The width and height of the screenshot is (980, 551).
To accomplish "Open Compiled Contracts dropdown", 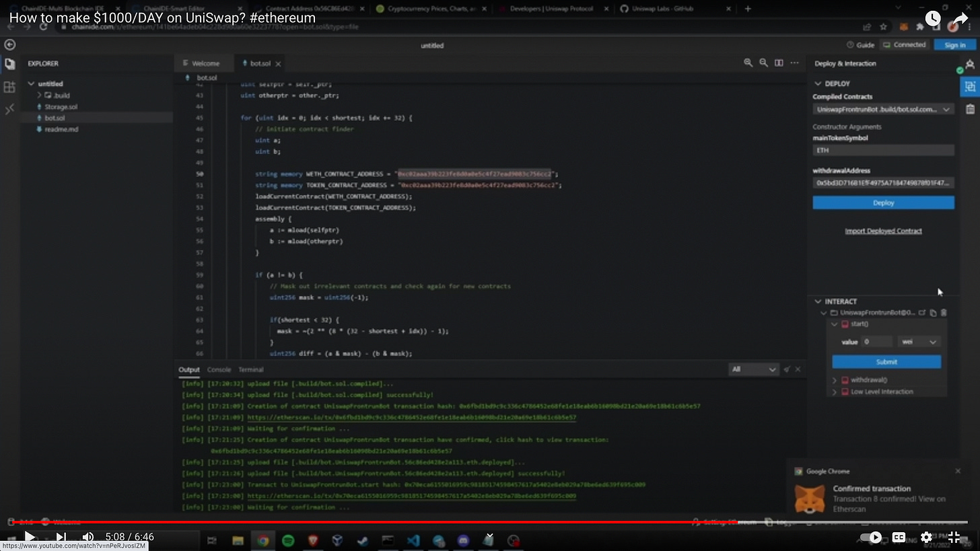I will point(883,109).
